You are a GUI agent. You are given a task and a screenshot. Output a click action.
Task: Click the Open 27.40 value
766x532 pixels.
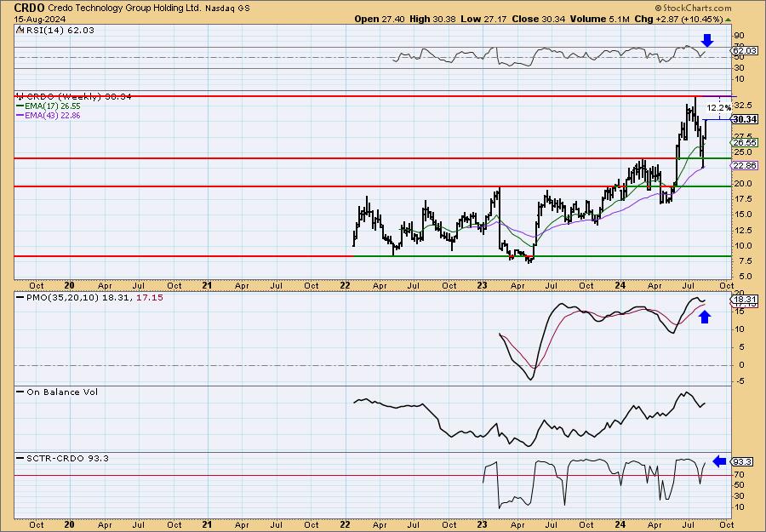tap(379, 19)
